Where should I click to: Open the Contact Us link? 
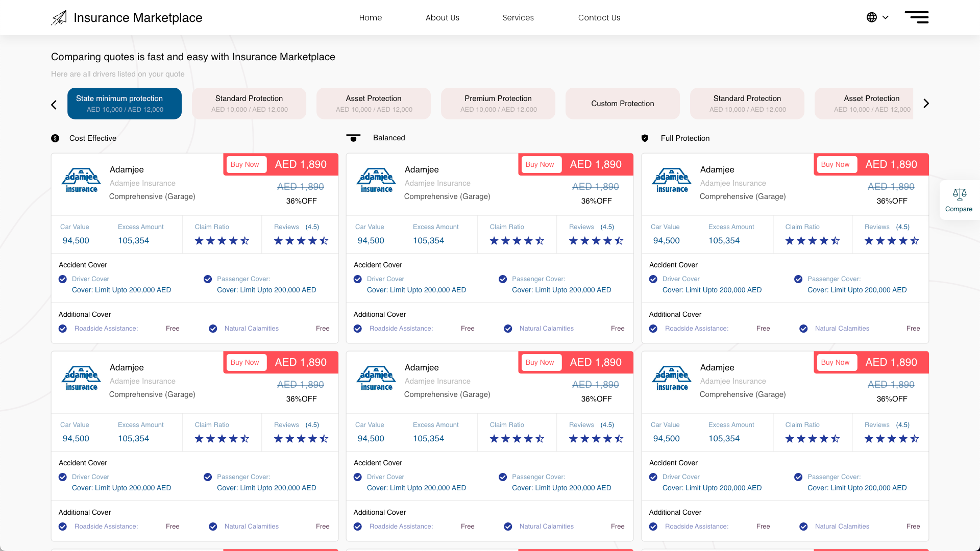[x=599, y=17]
